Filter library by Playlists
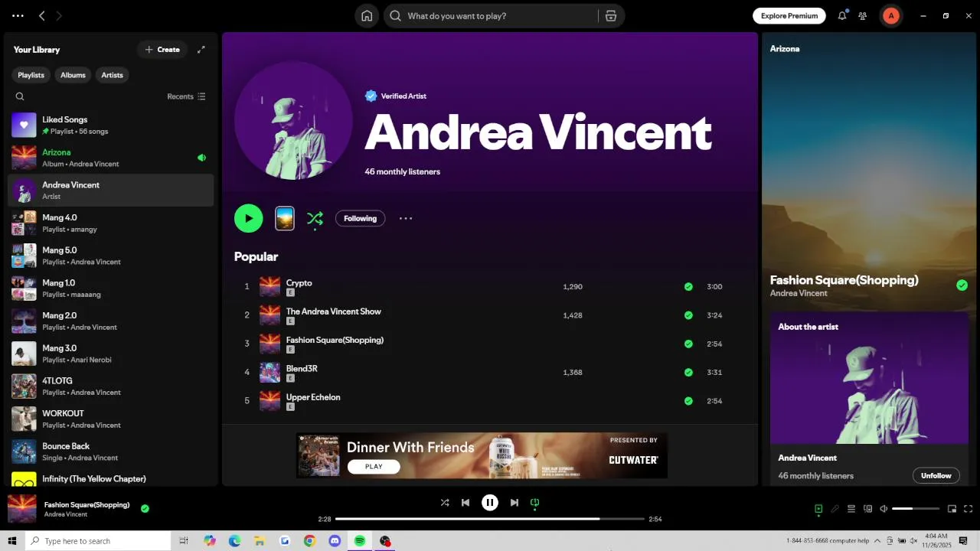This screenshot has width=980, height=551. click(x=31, y=75)
